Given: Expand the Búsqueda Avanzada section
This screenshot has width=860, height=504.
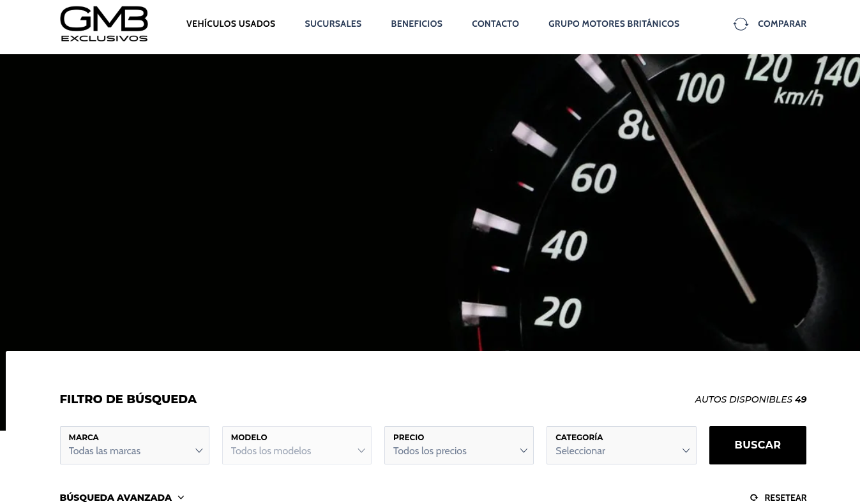Looking at the screenshot, I should click(116, 498).
